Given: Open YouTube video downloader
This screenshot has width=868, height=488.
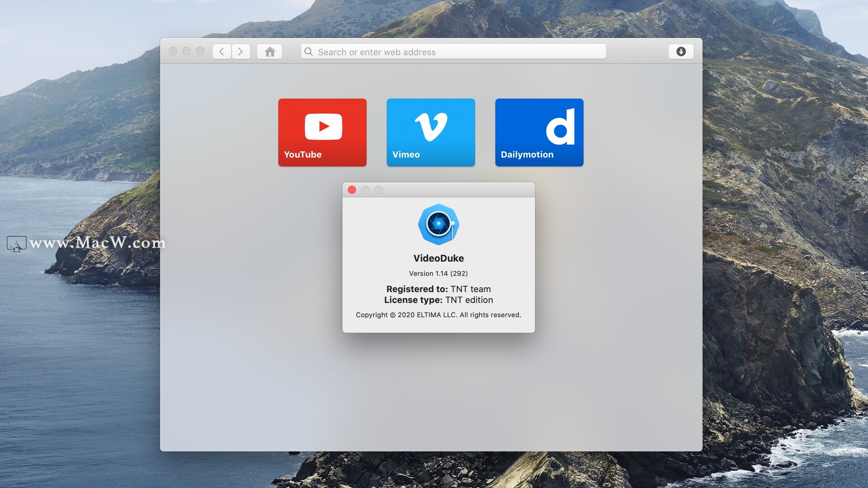Looking at the screenshot, I should tap(322, 132).
